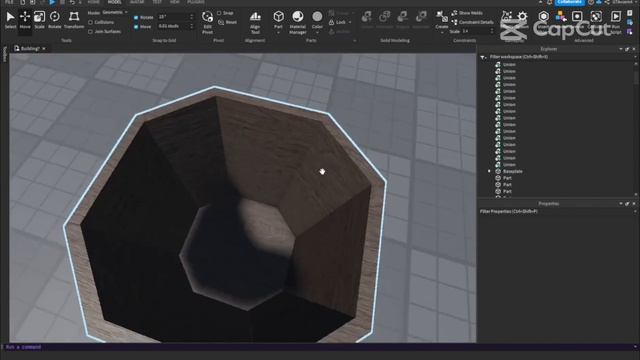The image size is (640, 360).
Task: Open the HOME ribbon tab
Action: (93, 2)
